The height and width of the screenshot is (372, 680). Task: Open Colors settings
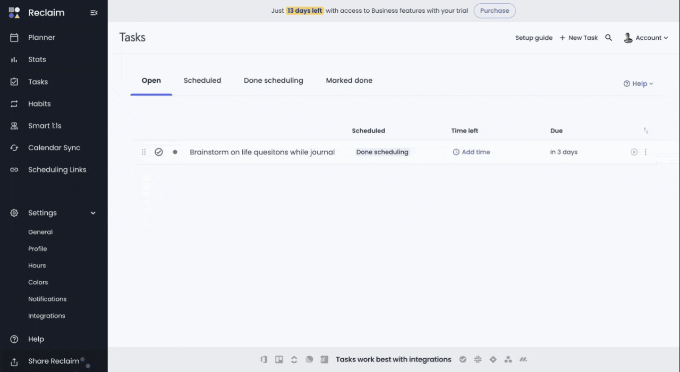pyautogui.click(x=38, y=282)
